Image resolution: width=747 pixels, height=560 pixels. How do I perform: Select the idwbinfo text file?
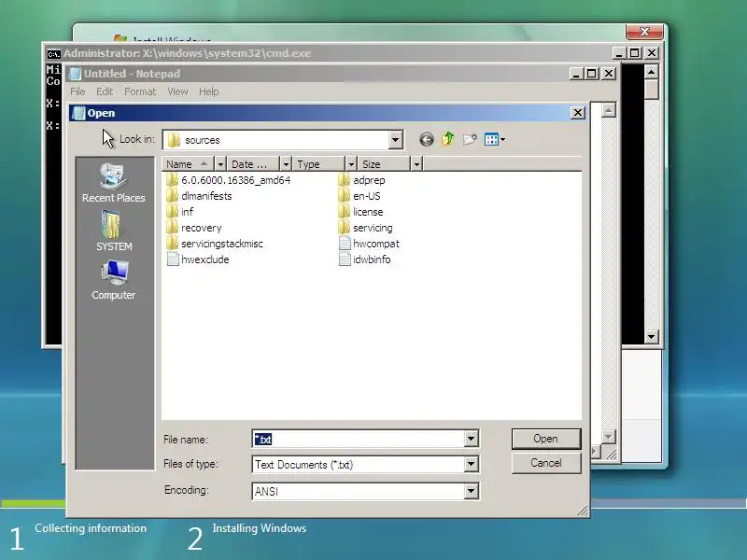tap(364, 259)
